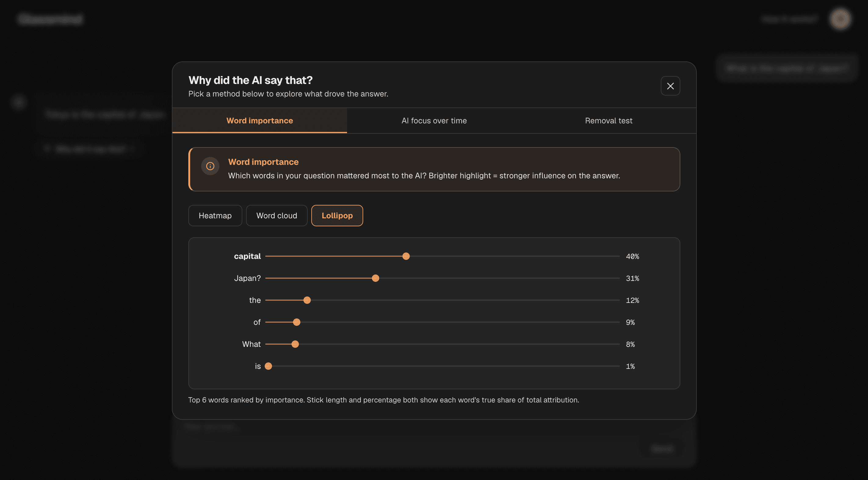This screenshot has width=868, height=480.
Task: Choose the Heatmap view
Action: [x=215, y=215]
